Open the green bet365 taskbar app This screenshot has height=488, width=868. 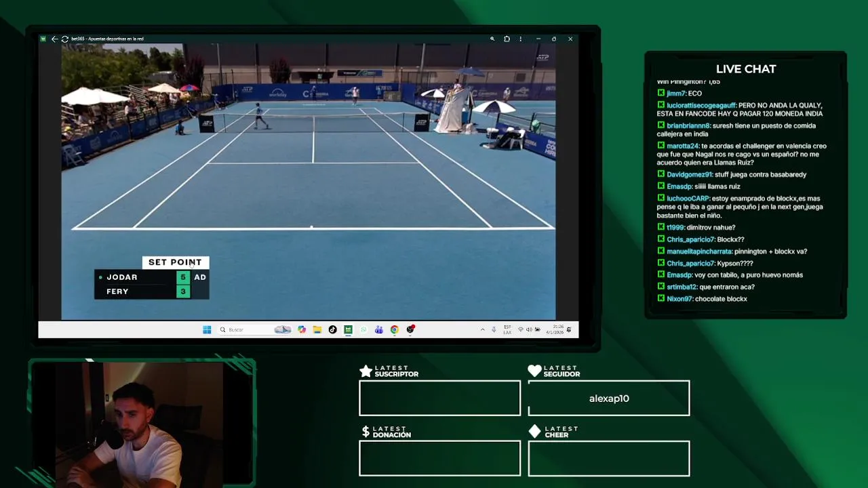pyautogui.click(x=348, y=329)
